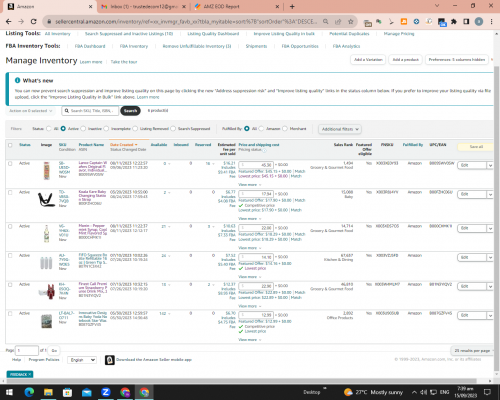Select the Search Suppressed status filter

[173, 129]
